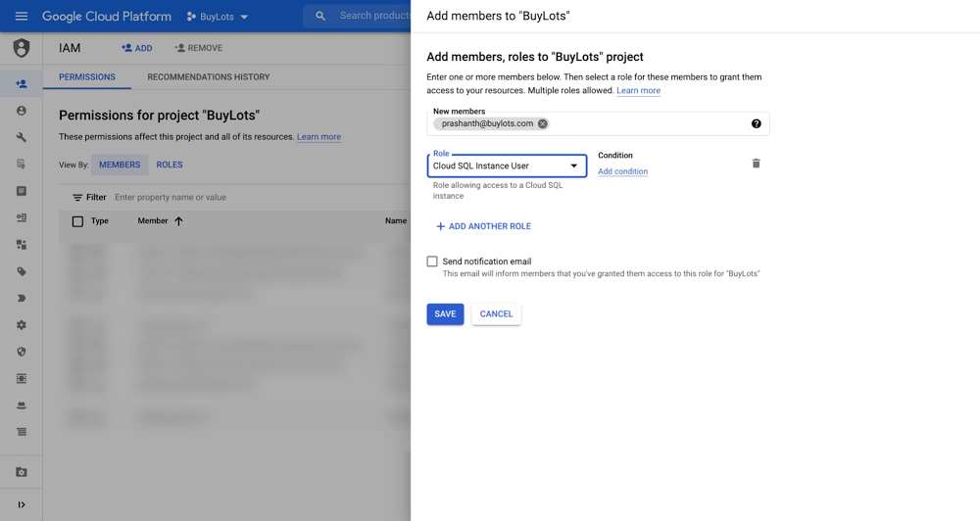Open the quotas note sidebar icon

tap(22, 191)
